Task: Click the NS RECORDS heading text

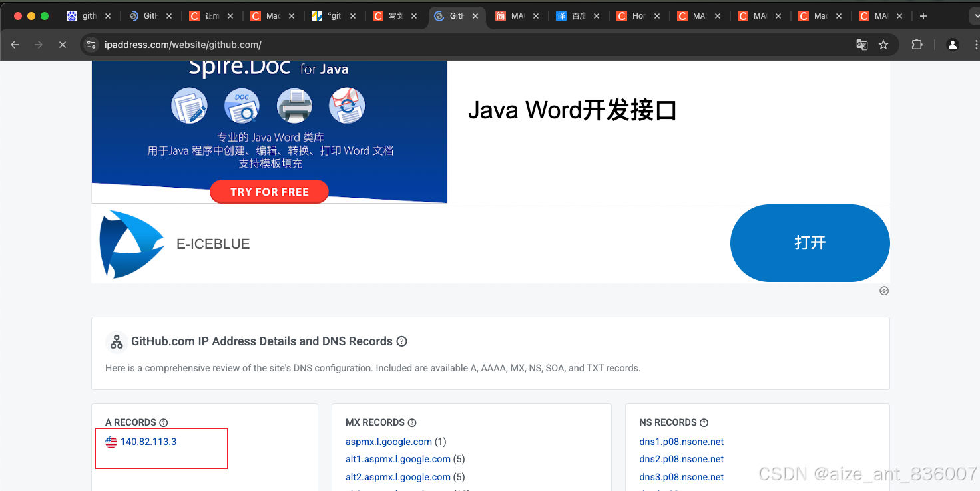Action: click(668, 422)
